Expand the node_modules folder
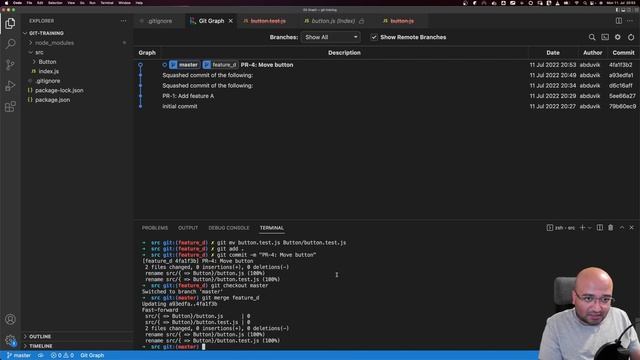 pyautogui.click(x=54, y=43)
